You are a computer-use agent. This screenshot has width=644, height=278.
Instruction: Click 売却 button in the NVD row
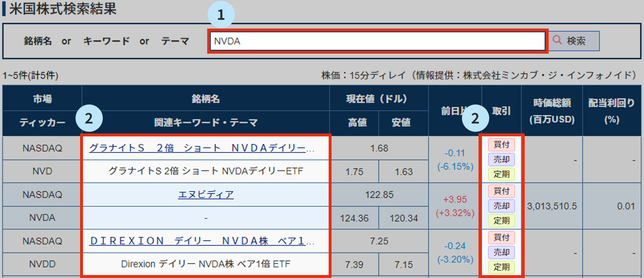point(502,159)
